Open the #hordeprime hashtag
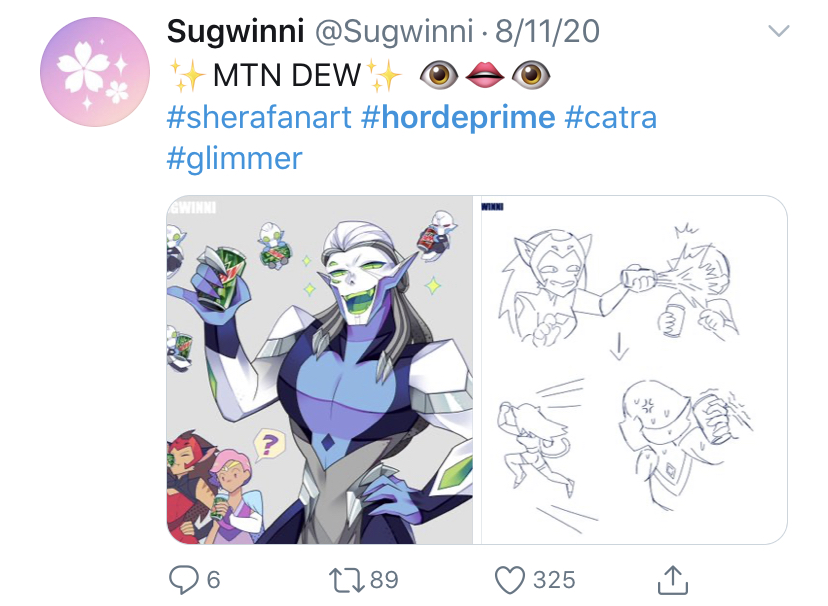 coord(458,118)
